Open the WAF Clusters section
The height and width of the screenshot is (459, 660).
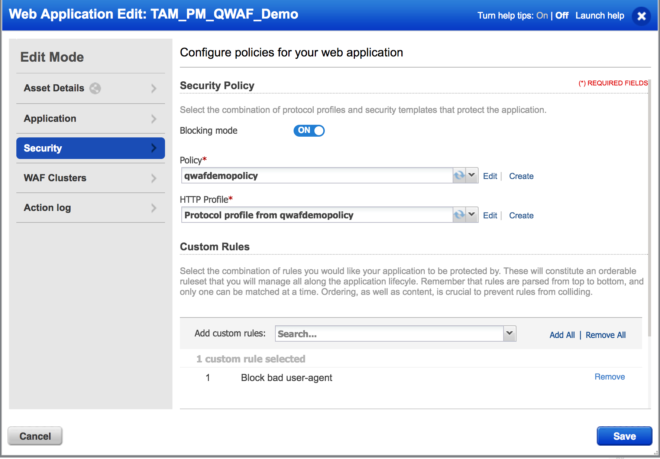90,178
